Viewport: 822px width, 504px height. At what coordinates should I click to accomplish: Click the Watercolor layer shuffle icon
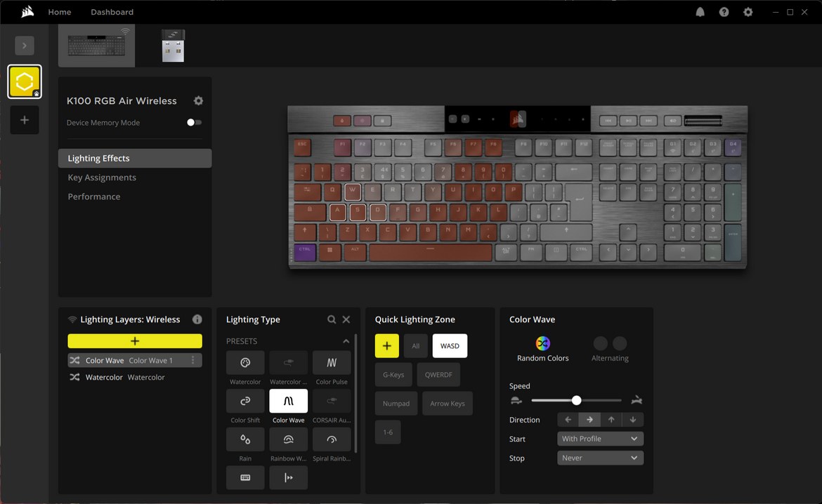(74, 377)
